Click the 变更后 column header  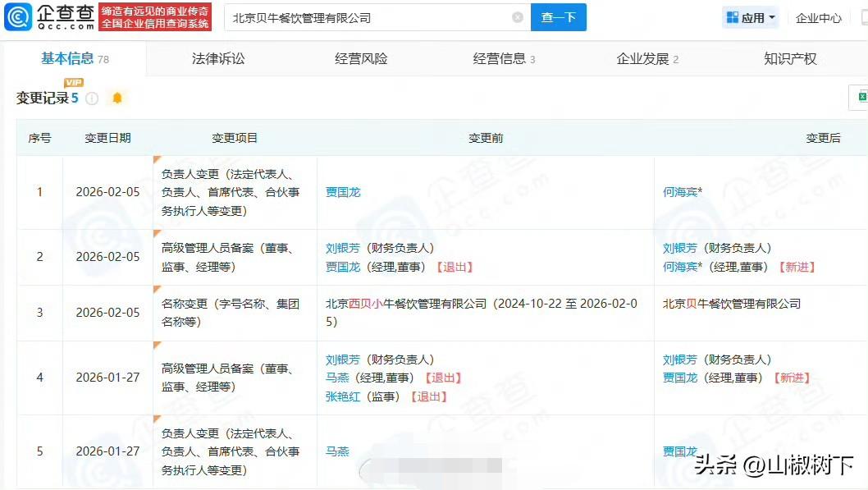point(823,138)
